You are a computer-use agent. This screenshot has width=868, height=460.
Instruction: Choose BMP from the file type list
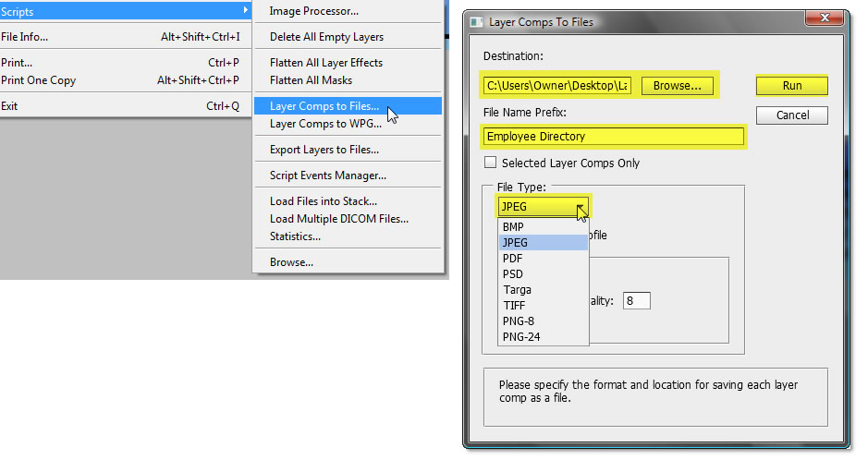click(513, 226)
